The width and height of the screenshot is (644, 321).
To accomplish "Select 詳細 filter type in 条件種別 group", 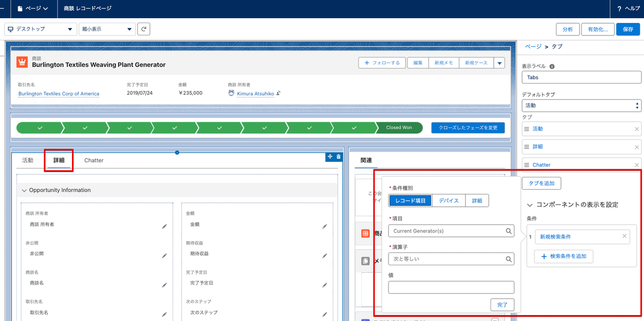I will coord(477,200).
